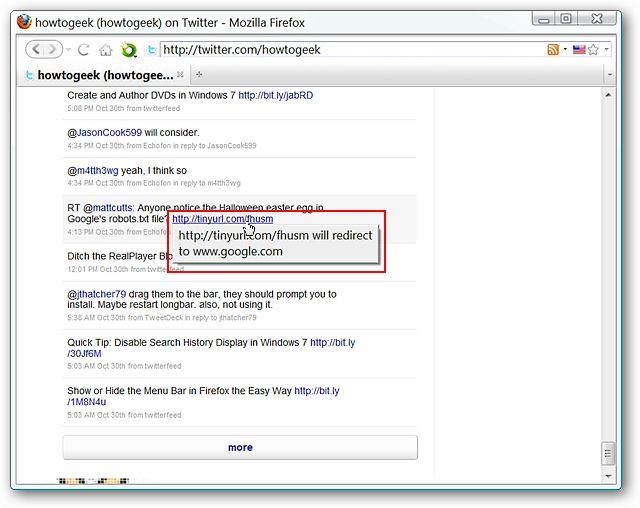The height and width of the screenshot is (508, 640).
Task: Click the address bar URL field
Action: point(352,50)
